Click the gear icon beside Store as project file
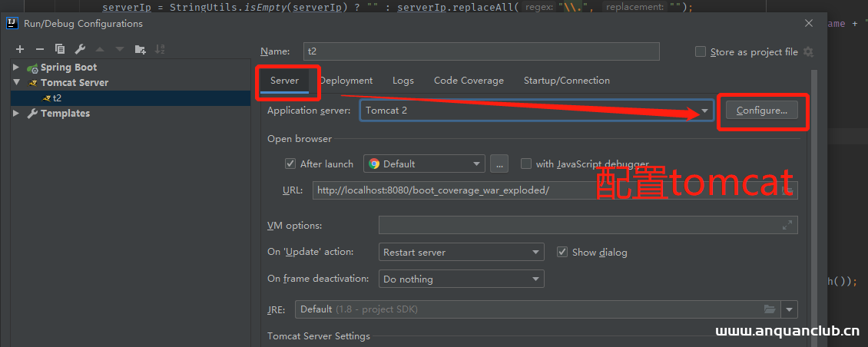868x347 pixels. click(807, 52)
